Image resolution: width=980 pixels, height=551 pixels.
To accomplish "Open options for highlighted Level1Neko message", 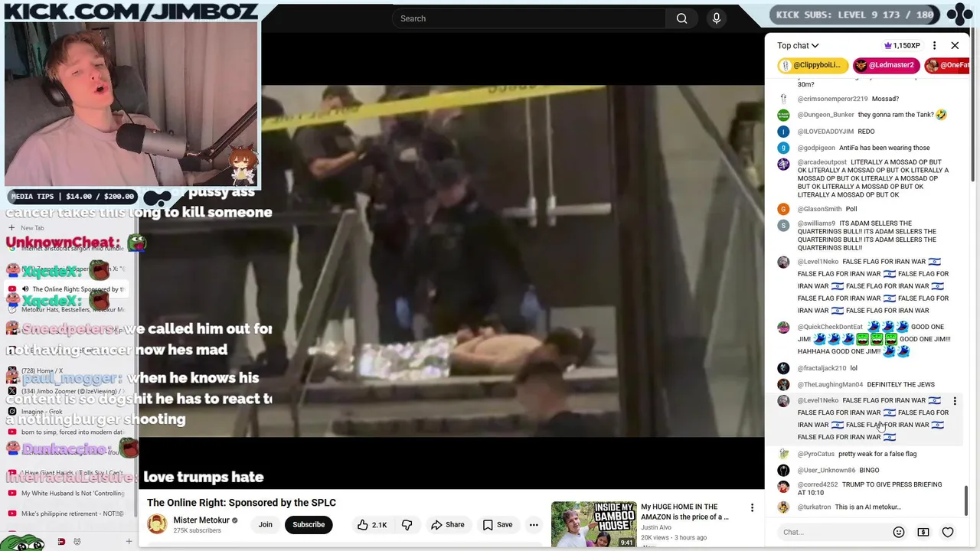I will (955, 401).
